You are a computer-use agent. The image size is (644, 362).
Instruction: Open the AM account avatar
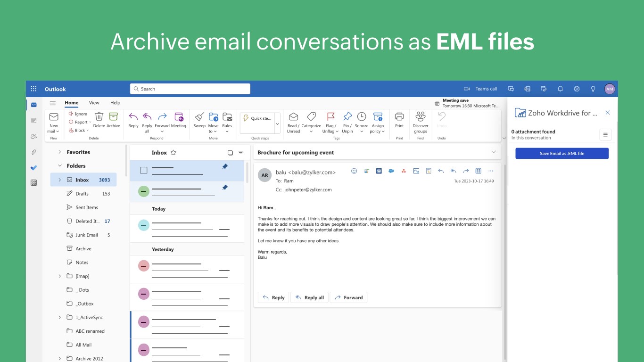click(x=610, y=89)
